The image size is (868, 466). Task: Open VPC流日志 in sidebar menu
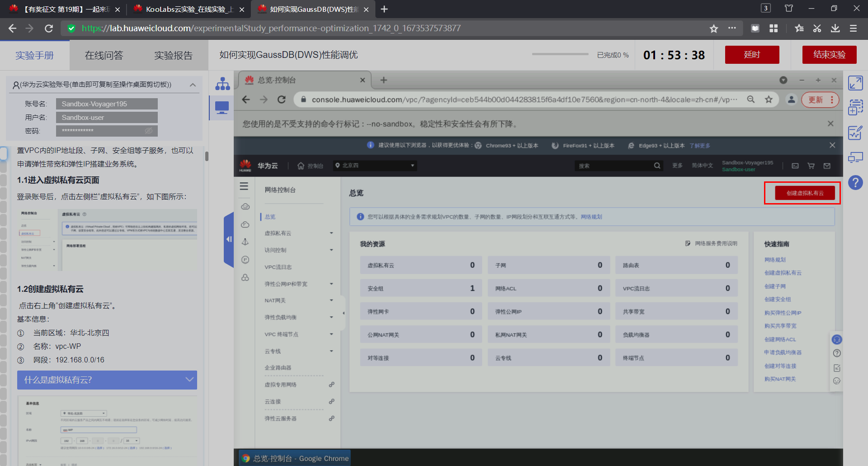pyautogui.click(x=278, y=267)
